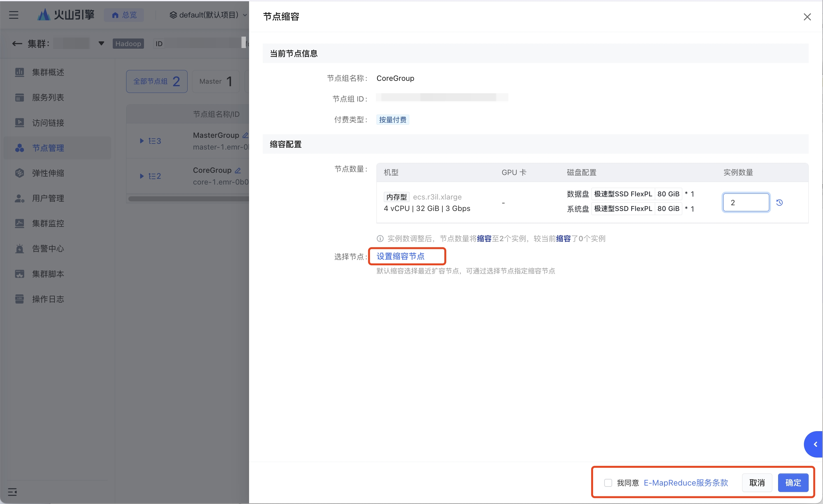Expand the CoreGroup row
The image size is (823, 504).
(x=142, y=176)
